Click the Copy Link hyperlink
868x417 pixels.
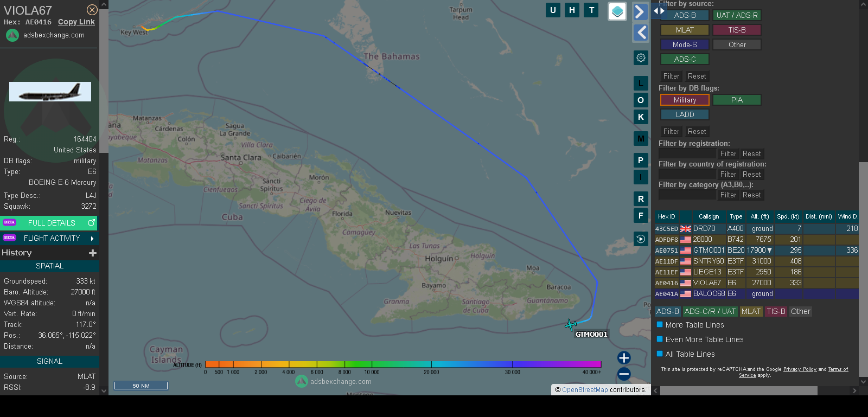click(76, 22)
